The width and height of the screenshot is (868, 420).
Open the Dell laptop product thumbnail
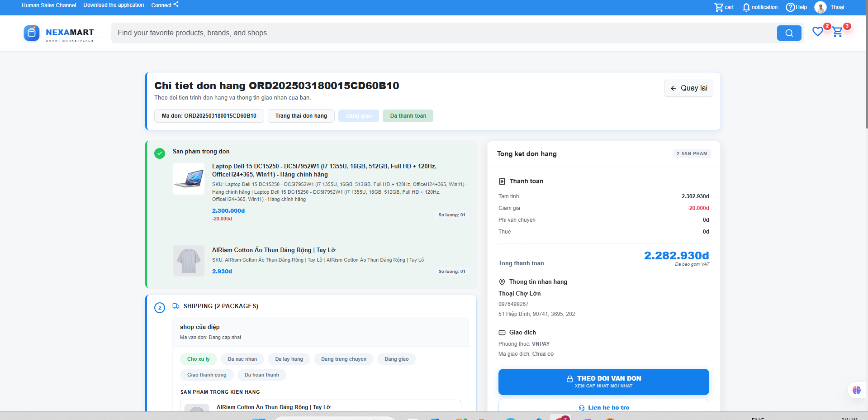coord(189,179)
